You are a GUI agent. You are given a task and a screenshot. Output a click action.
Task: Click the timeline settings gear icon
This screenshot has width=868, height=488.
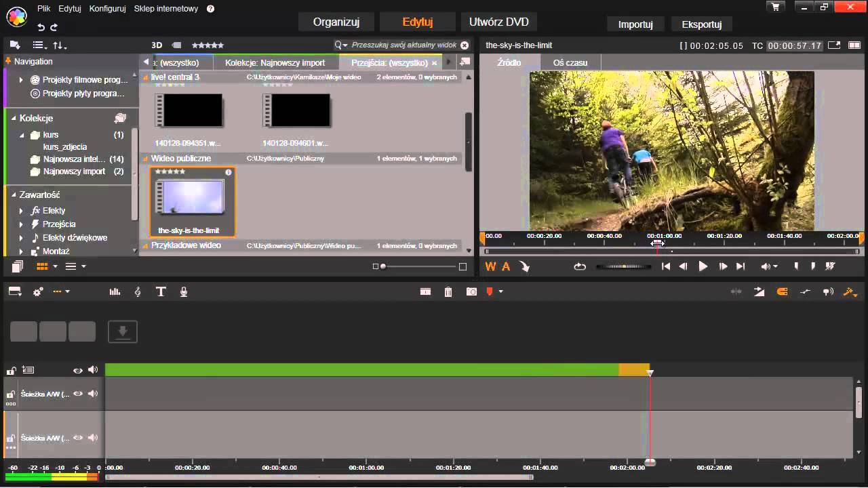pos(38,291)
